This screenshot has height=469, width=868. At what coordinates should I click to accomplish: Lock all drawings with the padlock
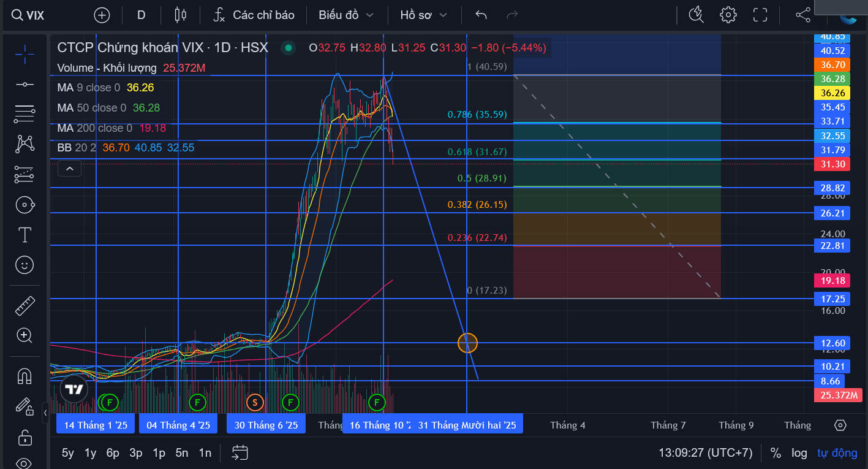[25, 437]
